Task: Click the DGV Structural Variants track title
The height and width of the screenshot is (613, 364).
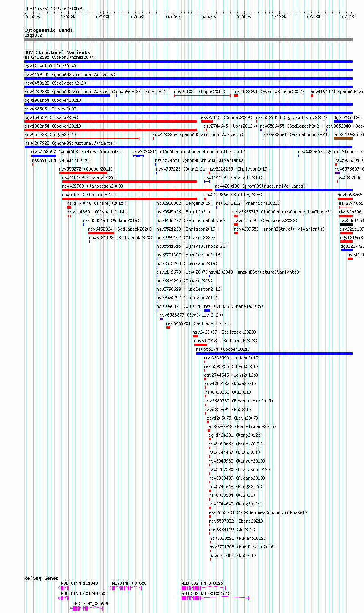Action: 57,52
